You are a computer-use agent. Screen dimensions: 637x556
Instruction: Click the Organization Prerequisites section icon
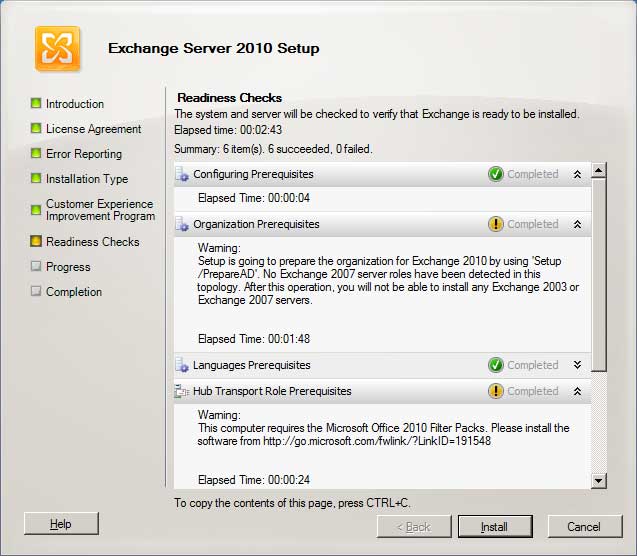182,224
